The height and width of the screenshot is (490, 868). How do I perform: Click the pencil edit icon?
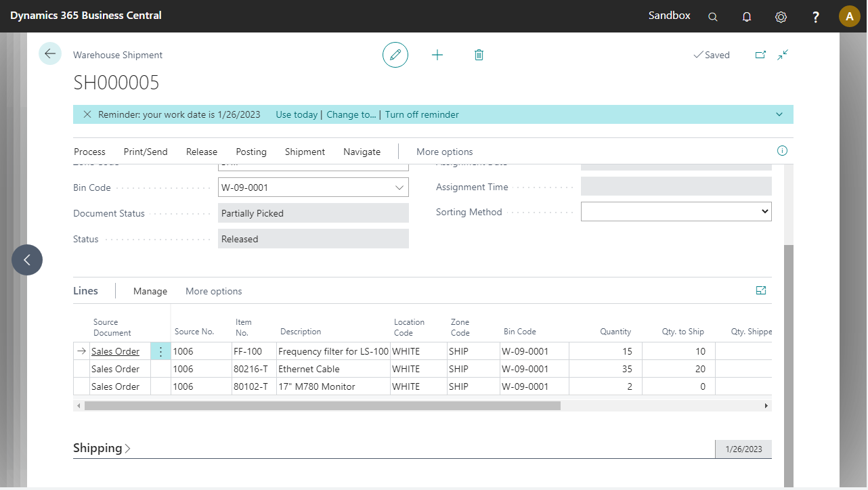395,55
